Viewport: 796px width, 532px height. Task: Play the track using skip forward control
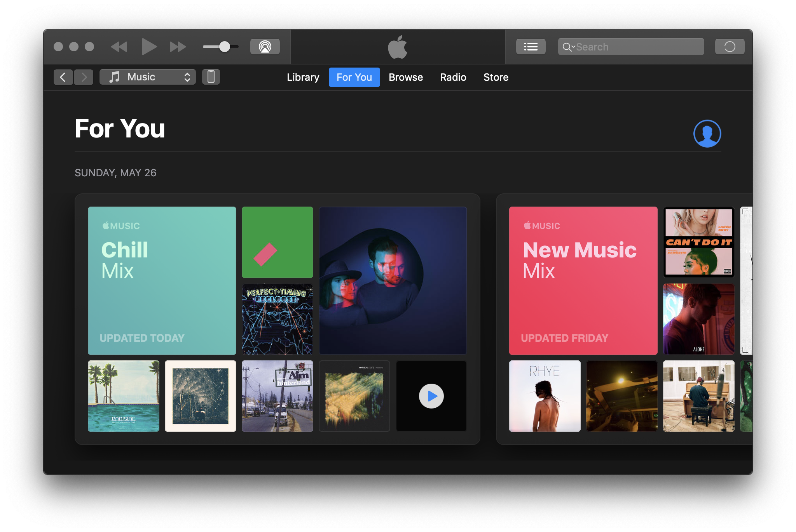pyautogui.click(x=178, y=47)
